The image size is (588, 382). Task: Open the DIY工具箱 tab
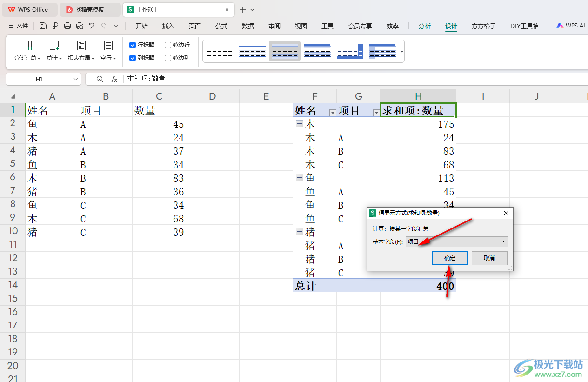(x=524, y=26)
